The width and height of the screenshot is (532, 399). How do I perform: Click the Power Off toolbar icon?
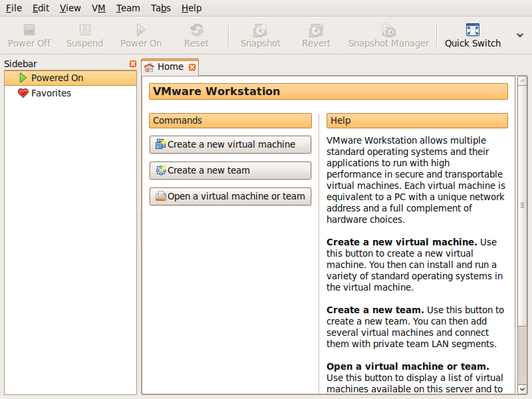pyautogui.click(x=29, y=30)
